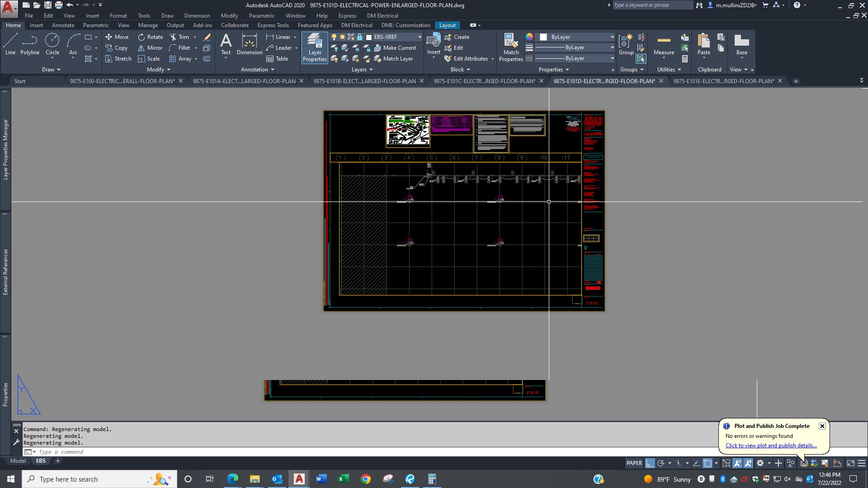
Task: Switch to the Model tab
Action: [18, 461]
